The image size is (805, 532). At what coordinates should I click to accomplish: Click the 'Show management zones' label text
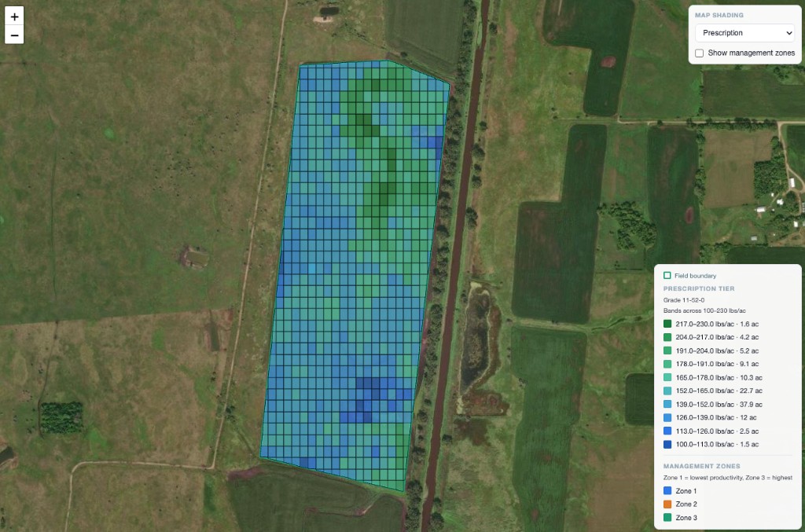point(751,53)
